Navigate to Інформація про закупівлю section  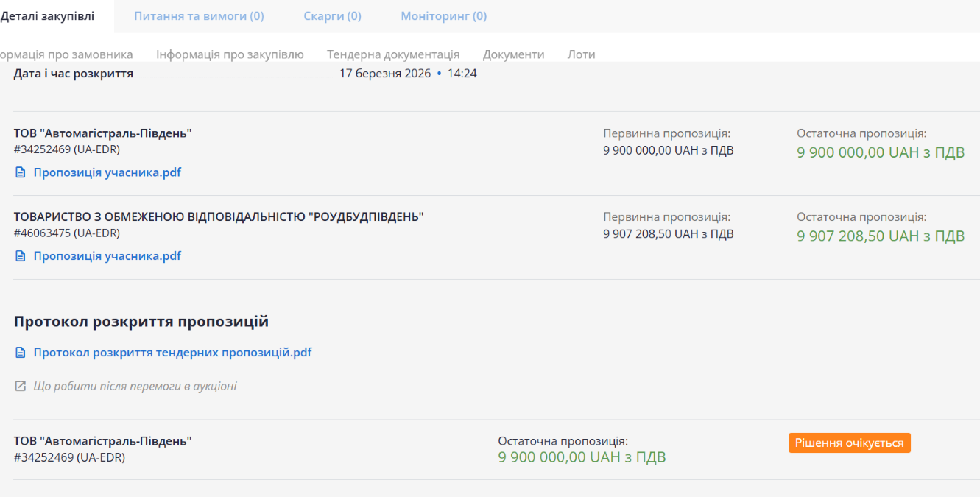pos(230,54)
